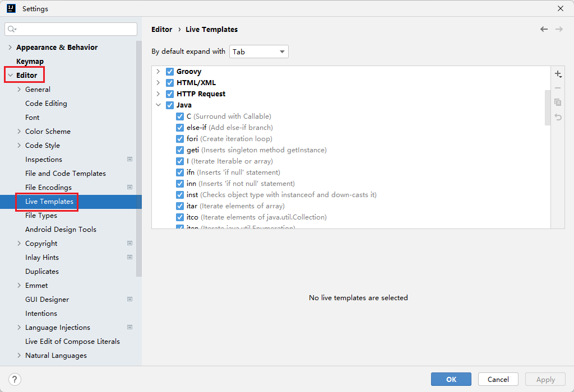
Task: Collapse the Java template group
Action: point(158,105)
